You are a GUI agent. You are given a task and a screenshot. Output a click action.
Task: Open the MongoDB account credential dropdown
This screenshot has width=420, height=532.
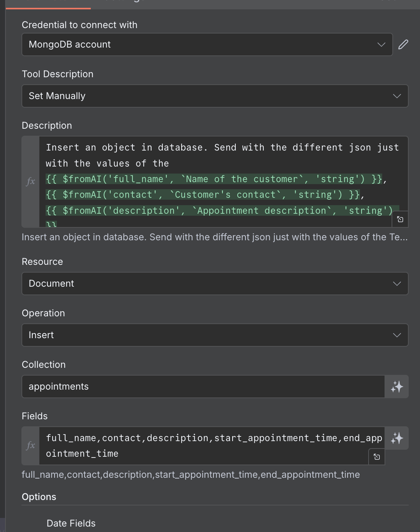tap(207, 44)
